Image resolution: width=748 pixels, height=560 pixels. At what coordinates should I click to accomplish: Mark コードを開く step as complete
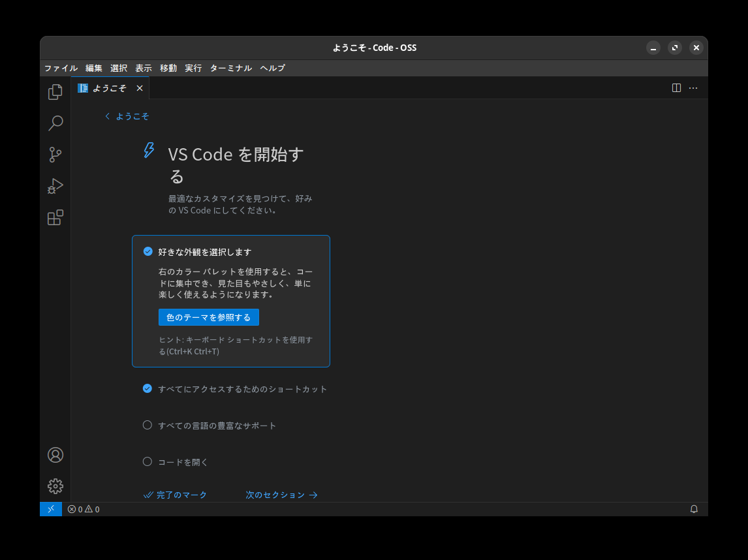click(x=148, y=461)
